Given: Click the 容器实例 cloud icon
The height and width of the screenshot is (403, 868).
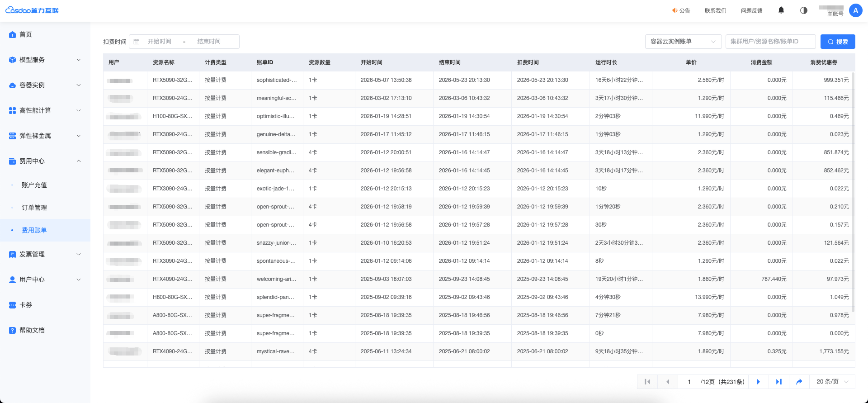Looking at the screenshot, I should 12,85.
